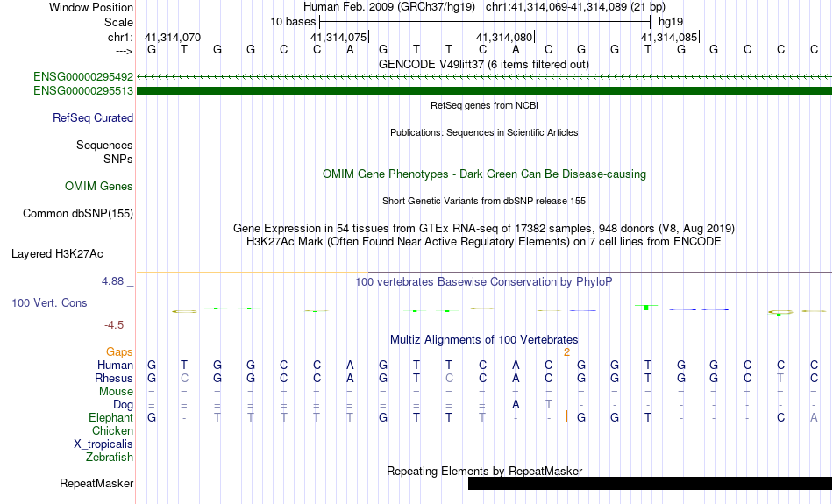The width and height of the screenshot is (833, 504).
Task: Click the Zebrafish species label
Action: pos(110,458)
